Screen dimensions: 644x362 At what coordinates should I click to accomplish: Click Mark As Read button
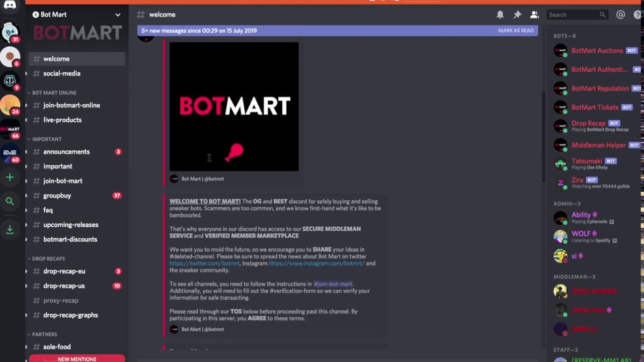pyautogui.click(x=516, y=30)
